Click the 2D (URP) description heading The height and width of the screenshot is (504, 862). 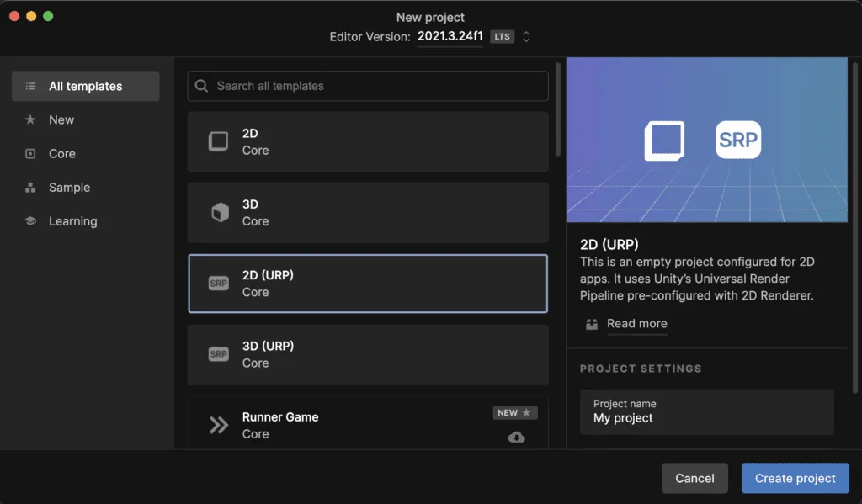[609, 245]
